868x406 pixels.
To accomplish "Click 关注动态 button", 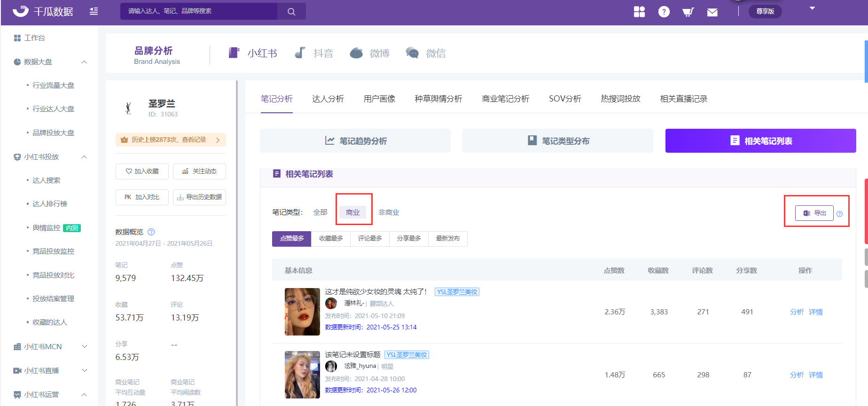I will tap(199, 172).
